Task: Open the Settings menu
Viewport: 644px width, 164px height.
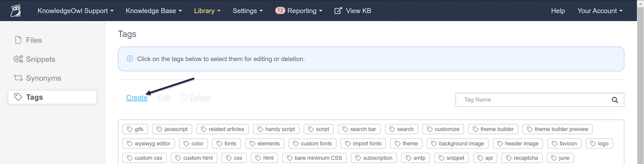Action: coord(248,11)
